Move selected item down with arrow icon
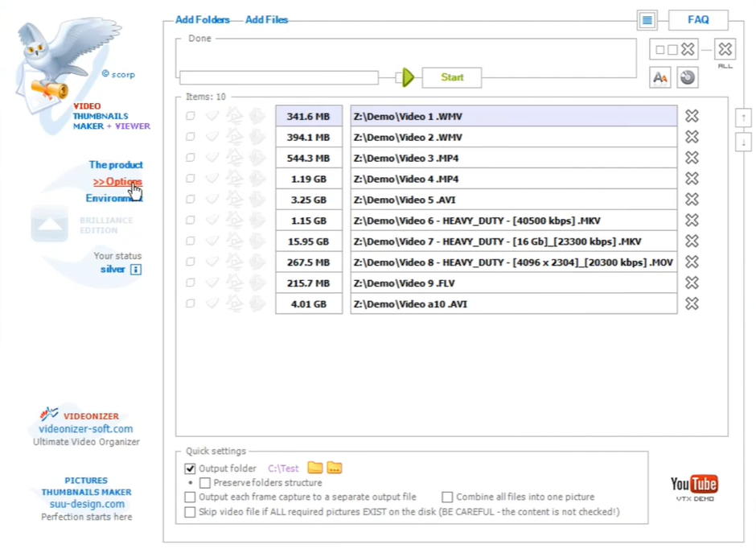This screenshot has width=756, height=553. pos(743,142)
